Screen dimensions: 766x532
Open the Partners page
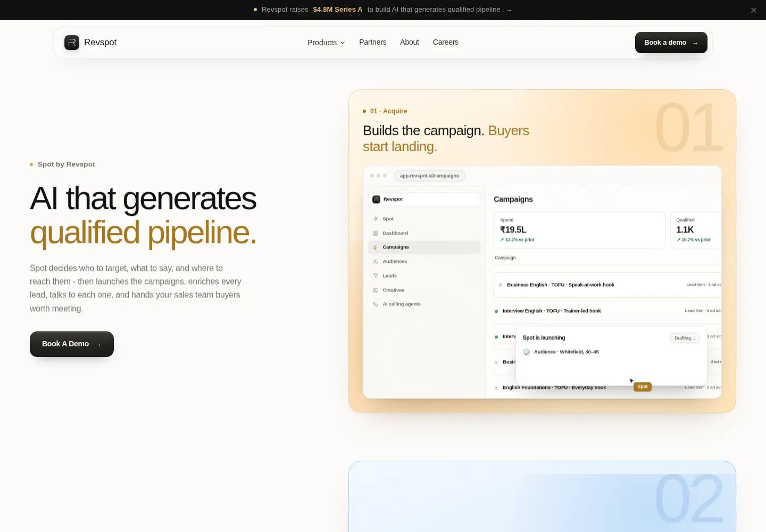pos(373,42)
